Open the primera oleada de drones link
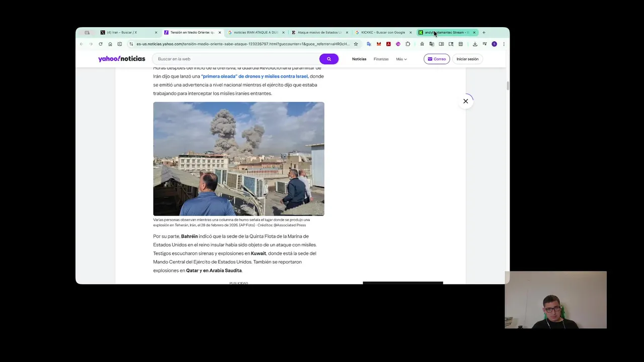 255,76
